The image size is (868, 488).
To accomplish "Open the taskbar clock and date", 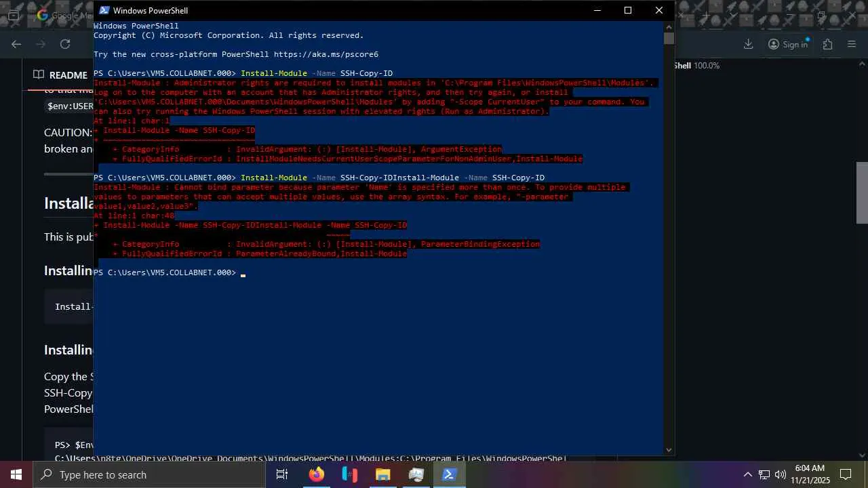I will point(810,474).
